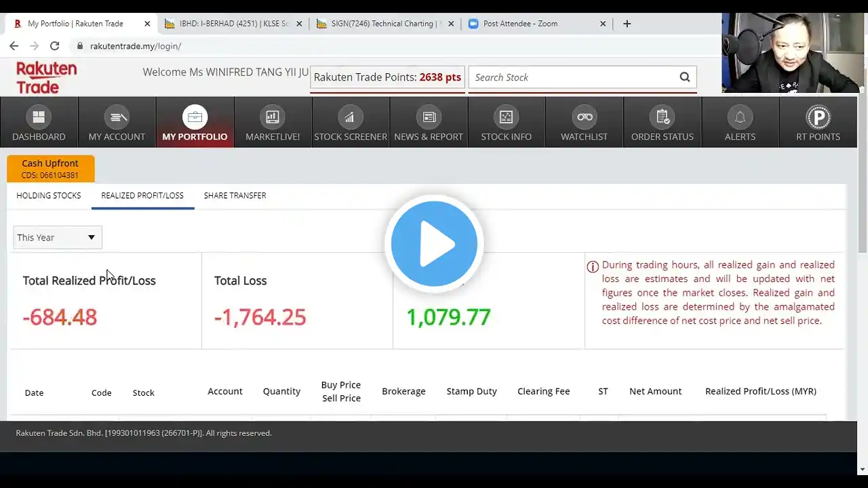The width and height of the screenshot is (868, 488).
Task: Click the down arrow of page scrollbar
Action: click(863, 469)
